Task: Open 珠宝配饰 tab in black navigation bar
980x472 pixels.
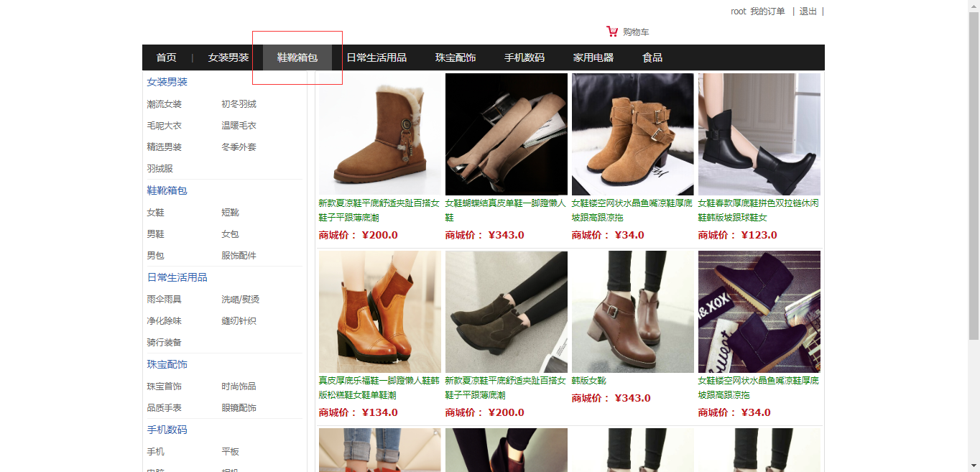Action: (x=456, y=57)
